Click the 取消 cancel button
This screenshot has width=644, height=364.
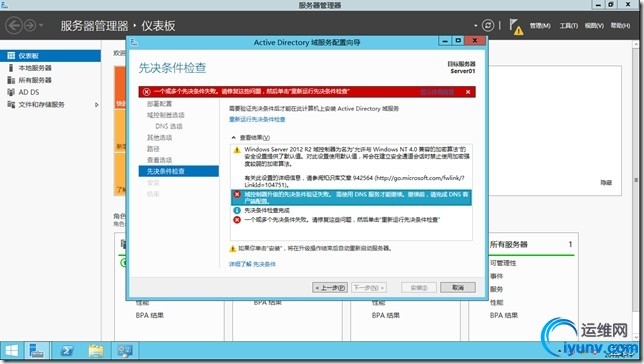click(x=458, y=288)
